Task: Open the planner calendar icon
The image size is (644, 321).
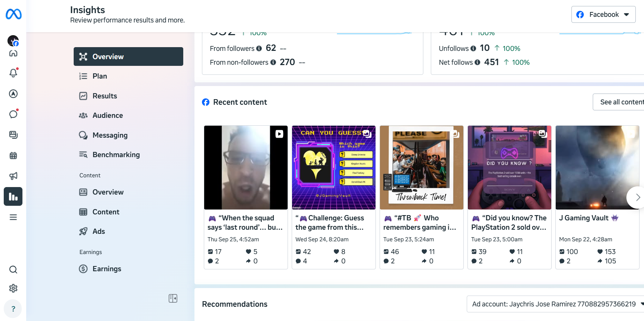Action: [13, 156]
